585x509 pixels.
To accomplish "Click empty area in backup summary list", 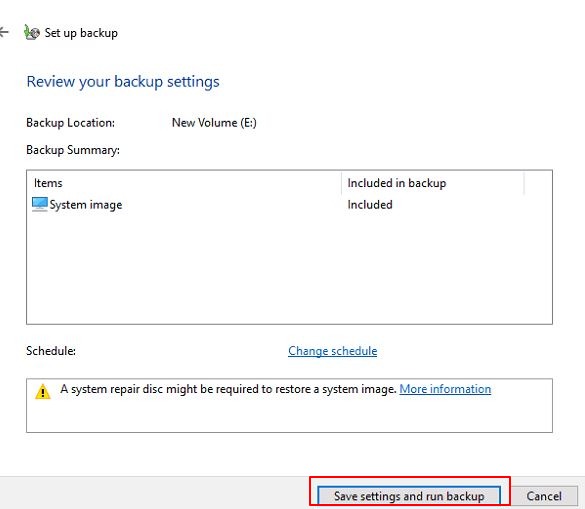I will coord(290,269).
